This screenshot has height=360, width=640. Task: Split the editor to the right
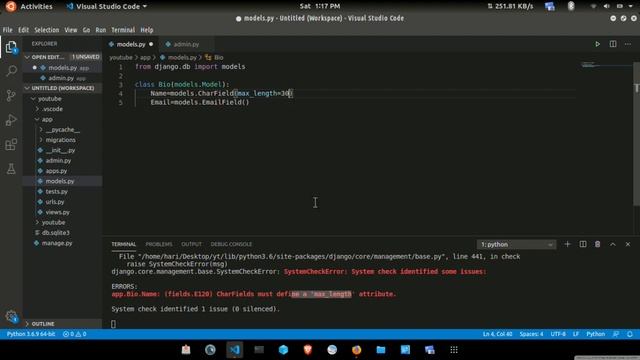pyautogui.click(x=613, y=44)
